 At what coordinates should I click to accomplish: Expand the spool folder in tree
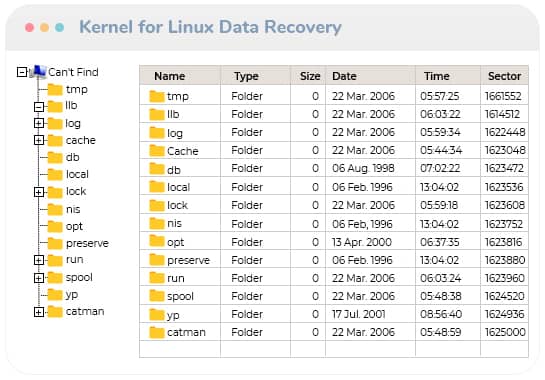tap(39, 277)
